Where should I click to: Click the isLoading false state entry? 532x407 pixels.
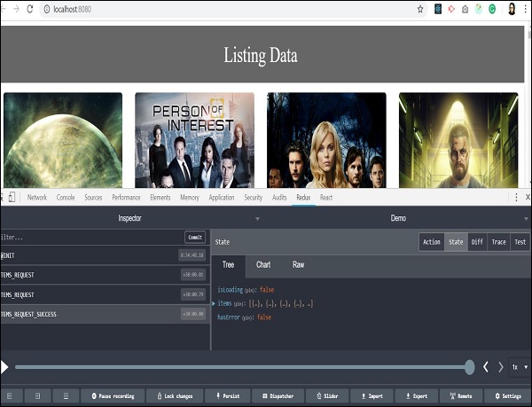click(246, 290)
